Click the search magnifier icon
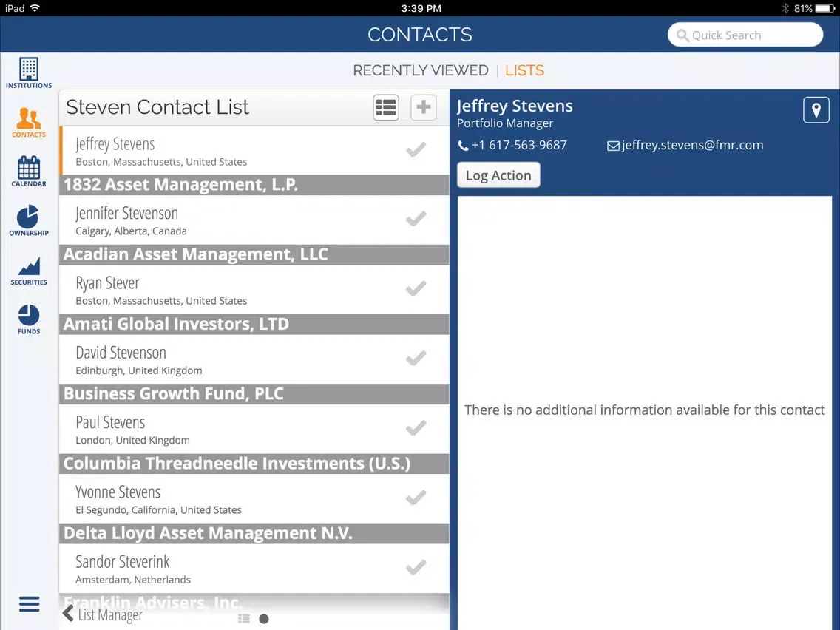This screenshot has width=840, height=630. tap(682, 35)
